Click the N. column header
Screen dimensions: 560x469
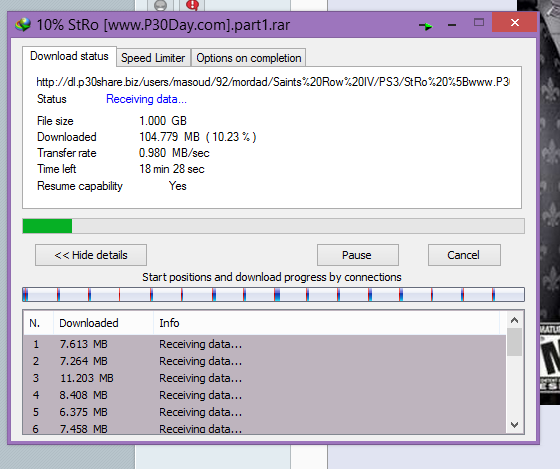point(39,323)
